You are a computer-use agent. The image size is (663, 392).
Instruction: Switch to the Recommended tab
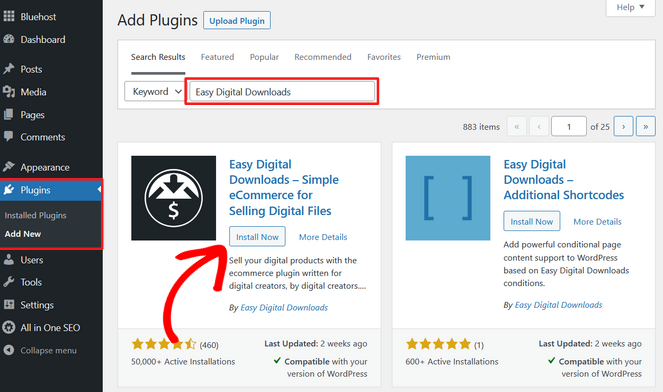(x=323, y=57)
